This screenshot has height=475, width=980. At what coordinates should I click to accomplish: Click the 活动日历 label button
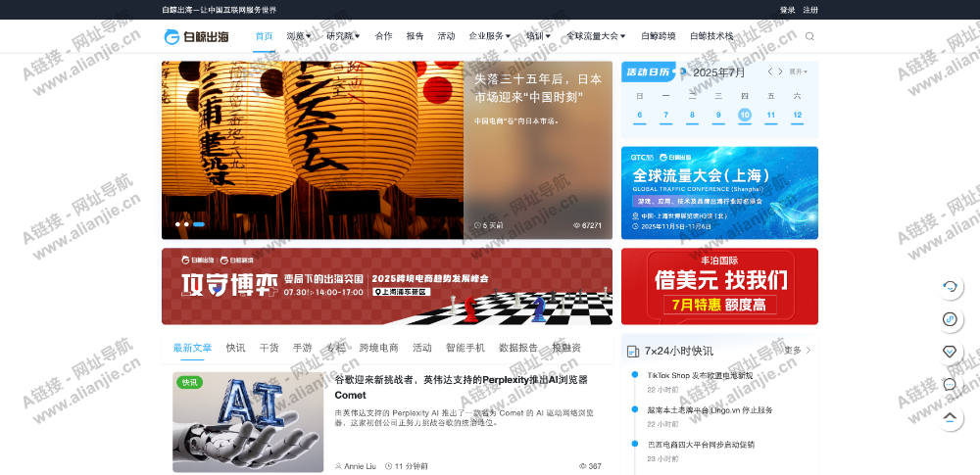[650, 71]
